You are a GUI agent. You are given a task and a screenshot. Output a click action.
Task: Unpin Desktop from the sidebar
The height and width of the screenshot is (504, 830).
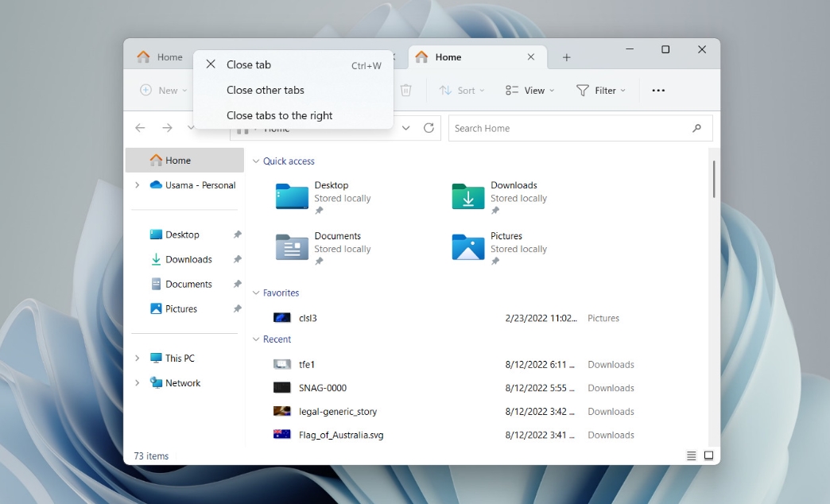pos(237,235)
